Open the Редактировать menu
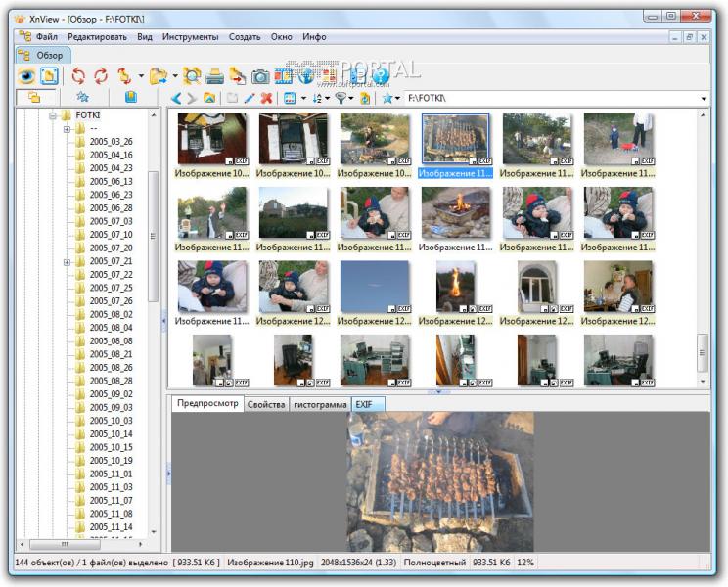 pos(97,36)
